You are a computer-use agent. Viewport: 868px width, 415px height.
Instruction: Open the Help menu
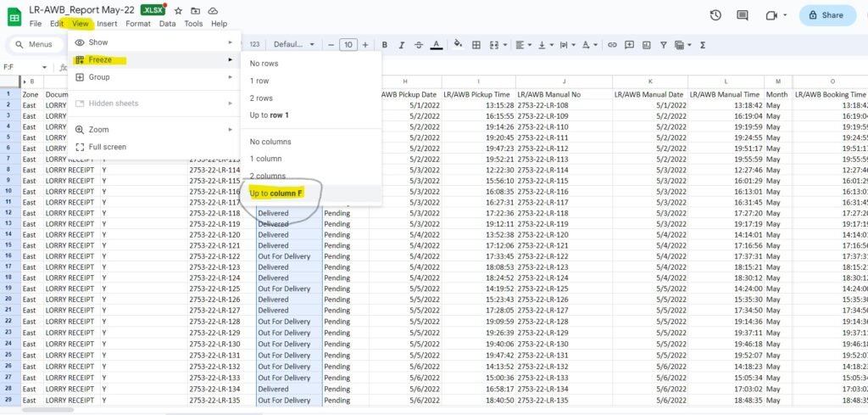pyautogui.click(x=219, y=24)
